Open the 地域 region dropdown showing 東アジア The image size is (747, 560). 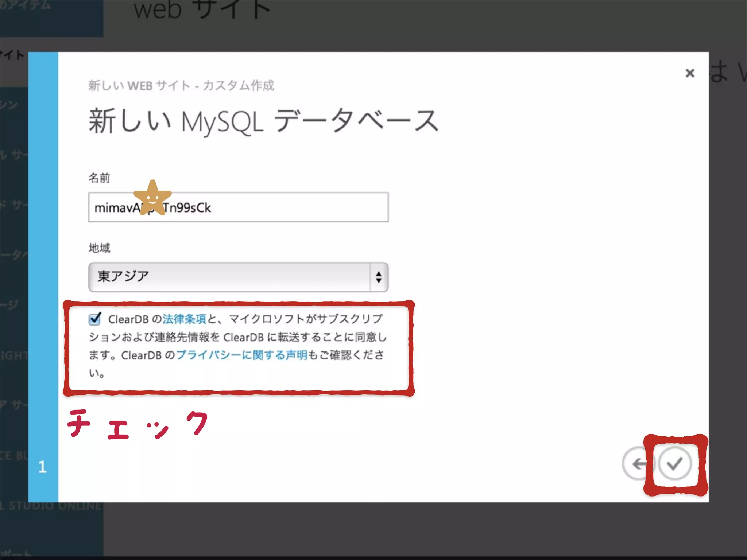[x=238, y=277]
